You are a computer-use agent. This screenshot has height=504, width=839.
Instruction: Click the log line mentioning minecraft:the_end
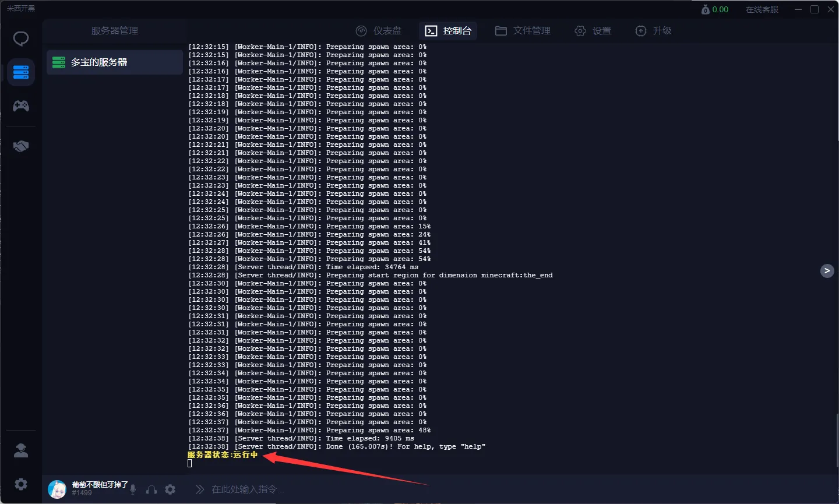tap(371, 275)
